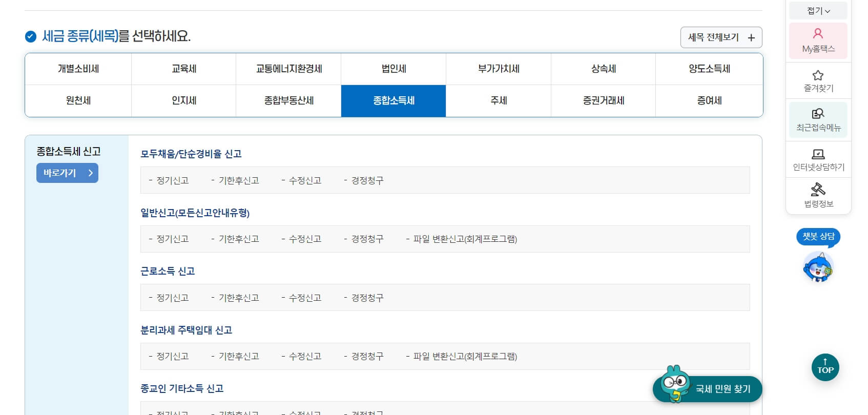Viewport: 868px width, 415px height.
Task: Open 수정신고 under 분리과세 주택임대 신고
Action: [x=305, y=356]
